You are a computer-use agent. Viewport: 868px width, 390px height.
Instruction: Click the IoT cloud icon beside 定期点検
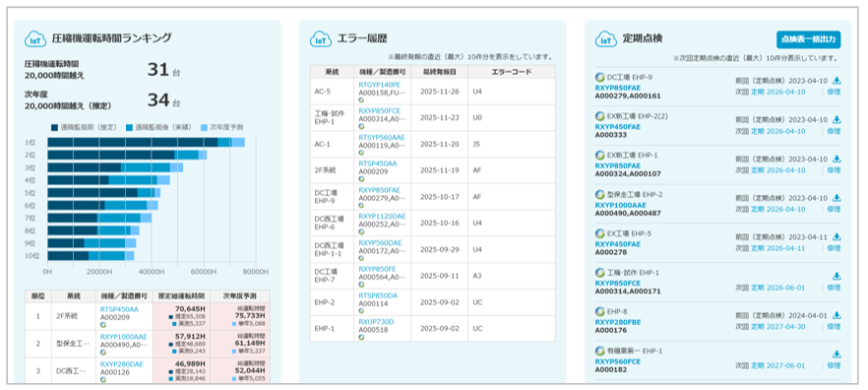(x=605, y=39)
